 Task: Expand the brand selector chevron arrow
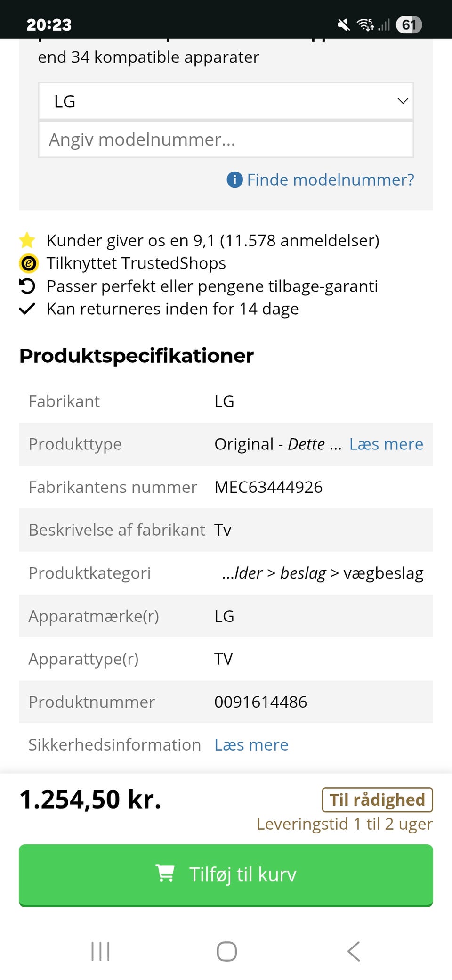click(x=403, y=101)
